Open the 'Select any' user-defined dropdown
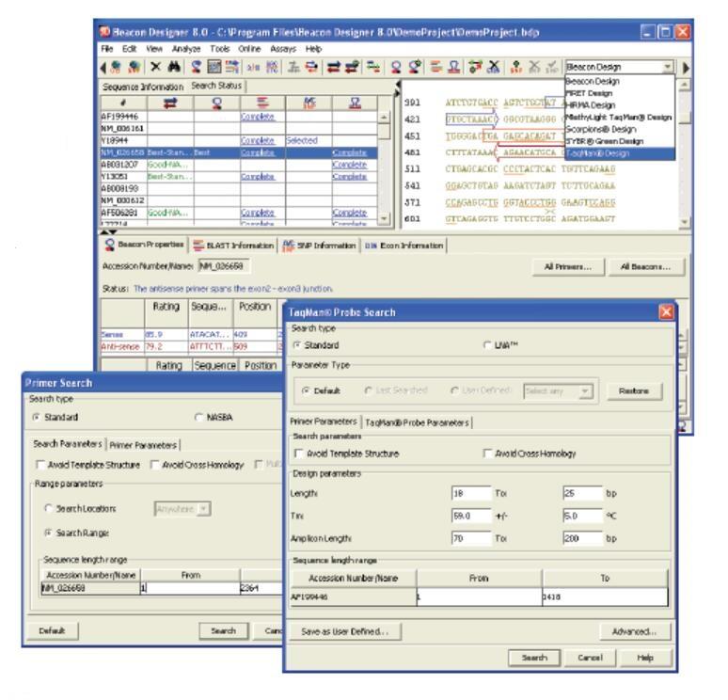 click(x=559, y=391)
